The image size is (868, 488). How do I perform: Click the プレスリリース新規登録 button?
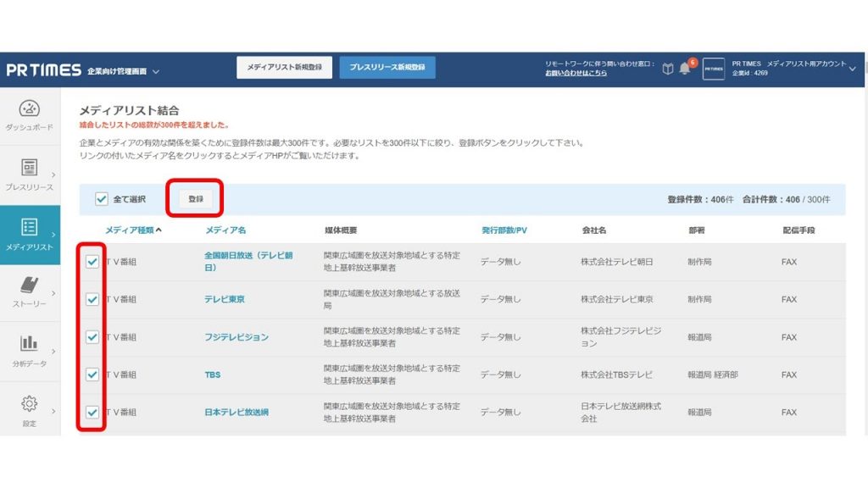click(387, 67)
